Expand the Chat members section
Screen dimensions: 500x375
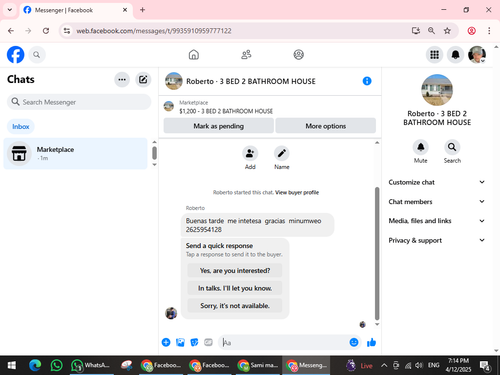[x=437, y=202]
